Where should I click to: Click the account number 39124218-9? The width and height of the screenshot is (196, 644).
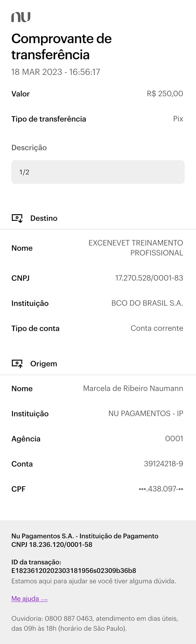(x=163, y=464)
